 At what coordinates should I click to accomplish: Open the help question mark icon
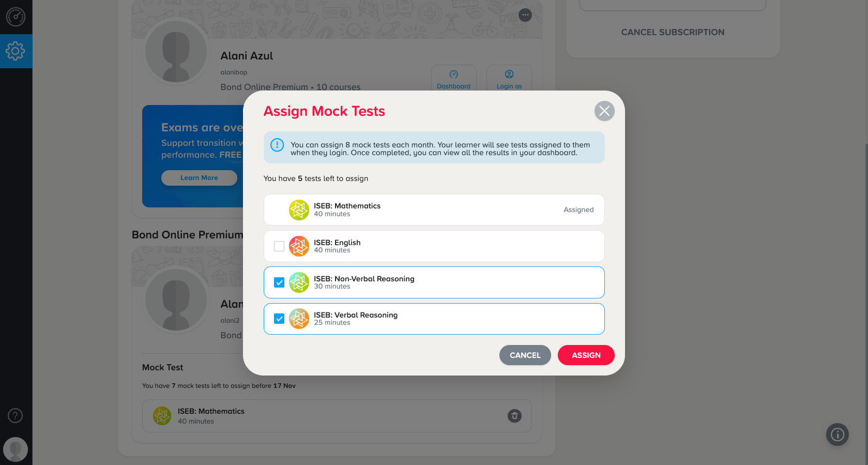click(16, 415)
